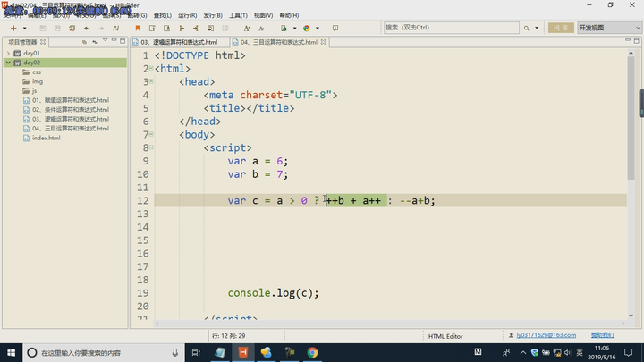Image resolution: width=644 pixels, height=362 pixels.
Task: Click the magnifier search icon
Action: click(526, 28)
